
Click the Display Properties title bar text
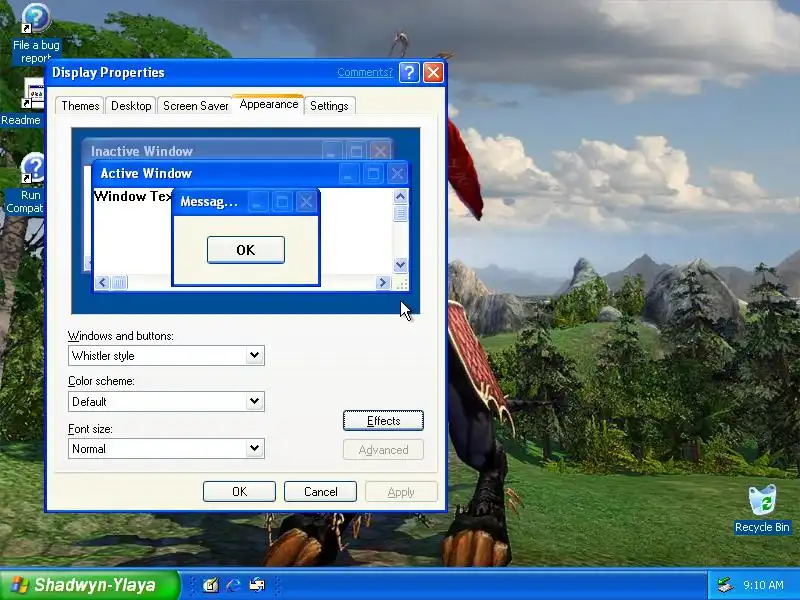pos(108,72)
